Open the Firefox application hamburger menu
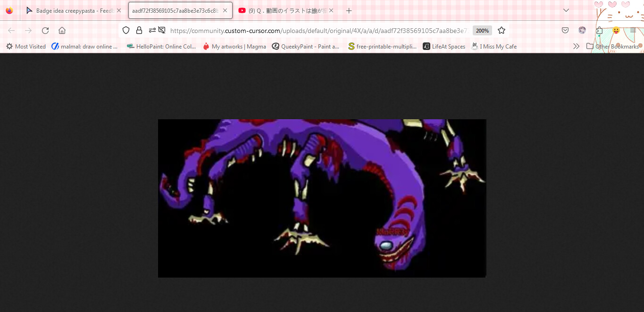 tap(633, 30)
